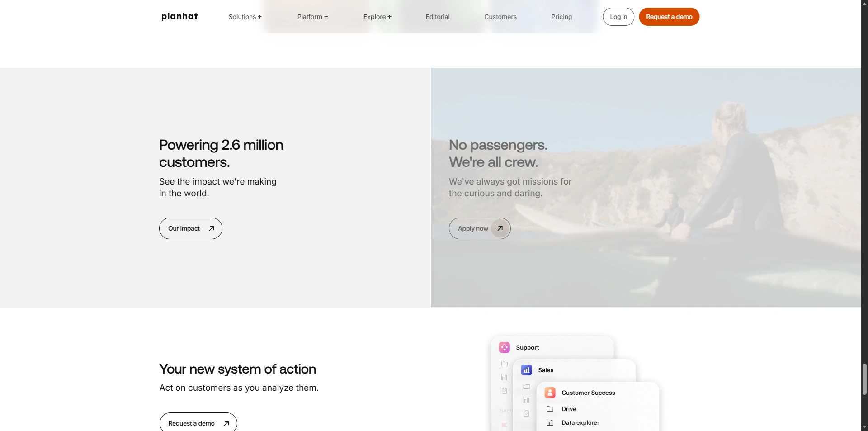868x431 pixels.
Task: Select the Data explorer item
Action: pyautogui.click(x=580, y=422)
